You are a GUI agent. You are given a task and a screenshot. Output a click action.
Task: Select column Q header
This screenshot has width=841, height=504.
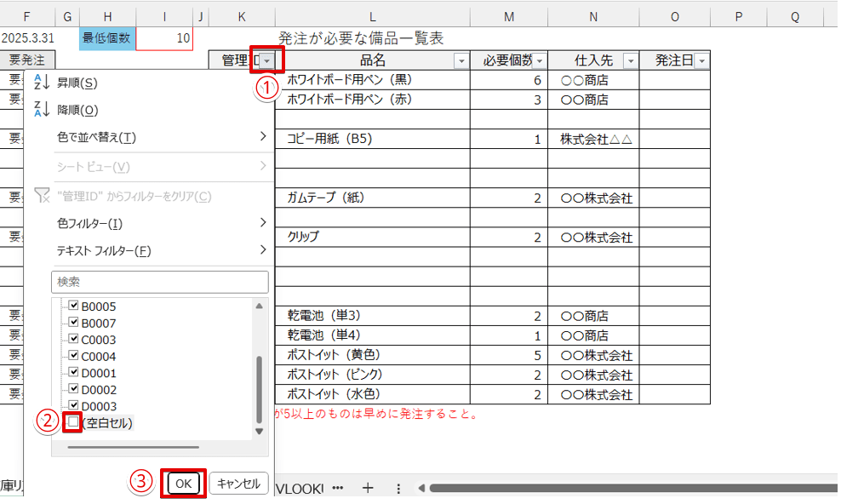coord(795,17)
